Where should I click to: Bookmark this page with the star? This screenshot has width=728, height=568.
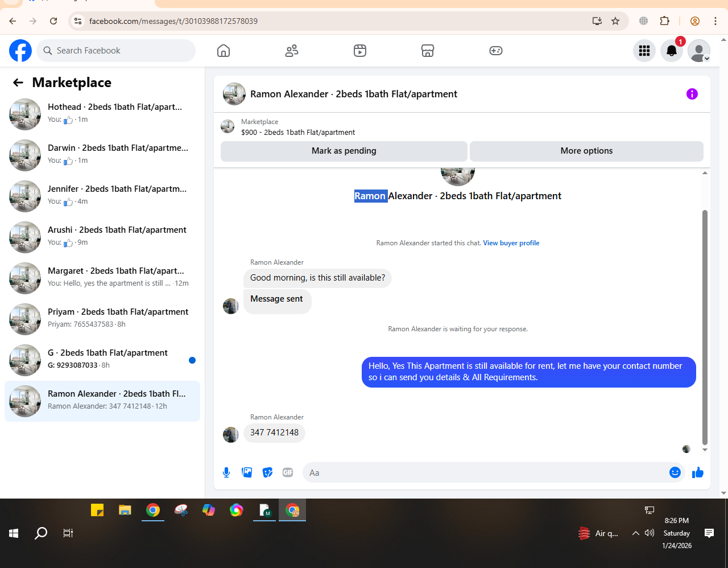(615, 21)
